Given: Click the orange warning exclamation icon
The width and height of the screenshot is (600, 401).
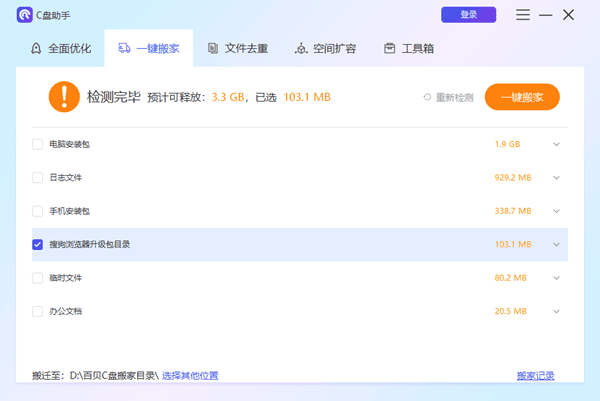Looking at the screenshot, I should [63, 97].
